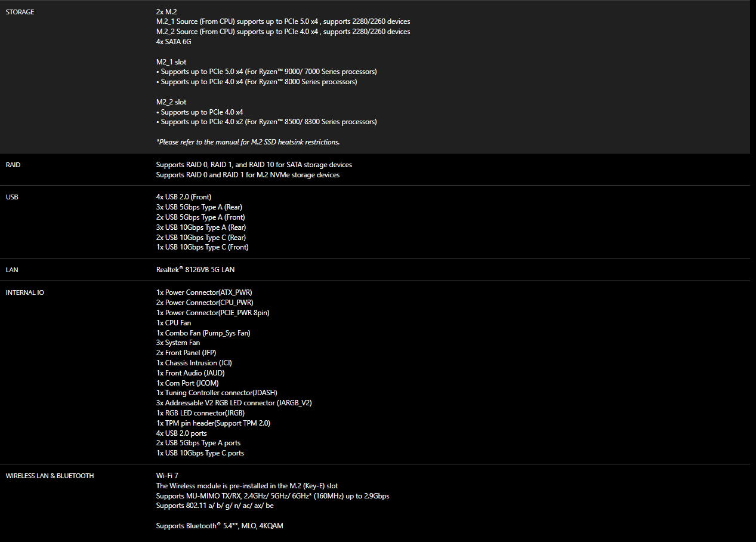Click the 3x Addressable V2 RGB LED connector entry

[x=234, y=403]
